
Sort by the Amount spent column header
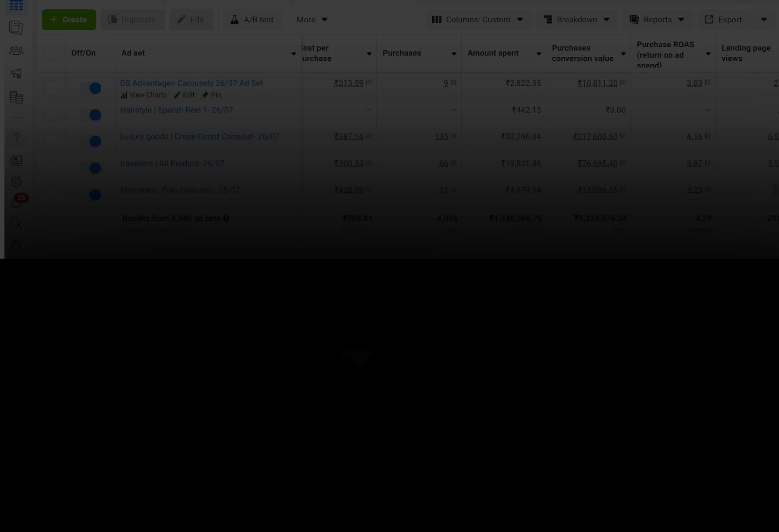point(493,53)
